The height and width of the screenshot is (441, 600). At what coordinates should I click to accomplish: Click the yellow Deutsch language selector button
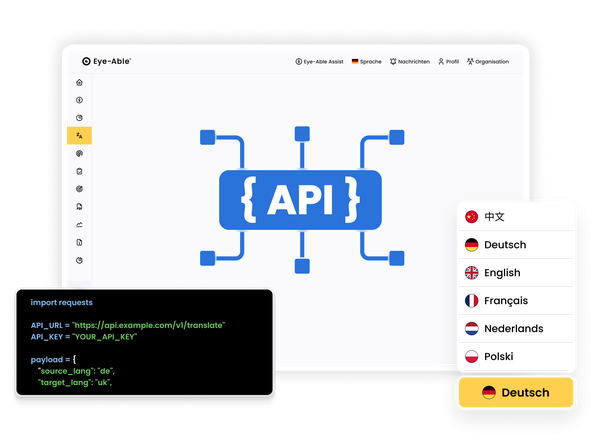pos(516,392)
